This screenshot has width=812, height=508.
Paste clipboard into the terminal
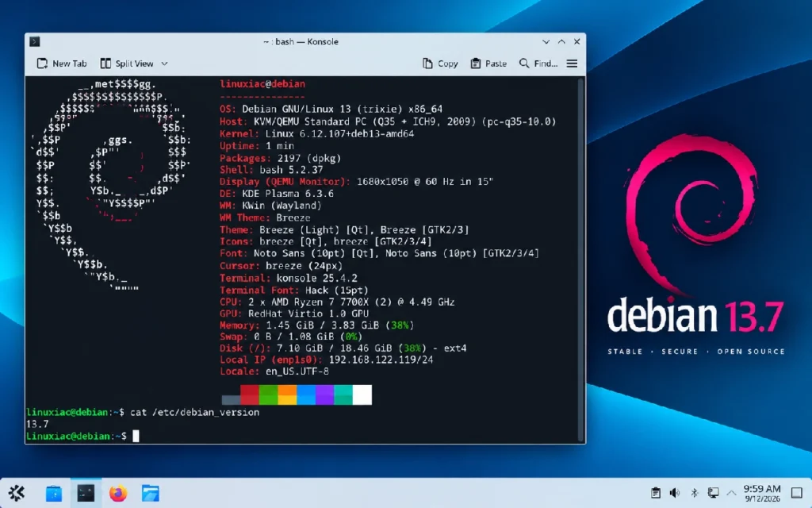pyautogui.click(x=488, y=63)
